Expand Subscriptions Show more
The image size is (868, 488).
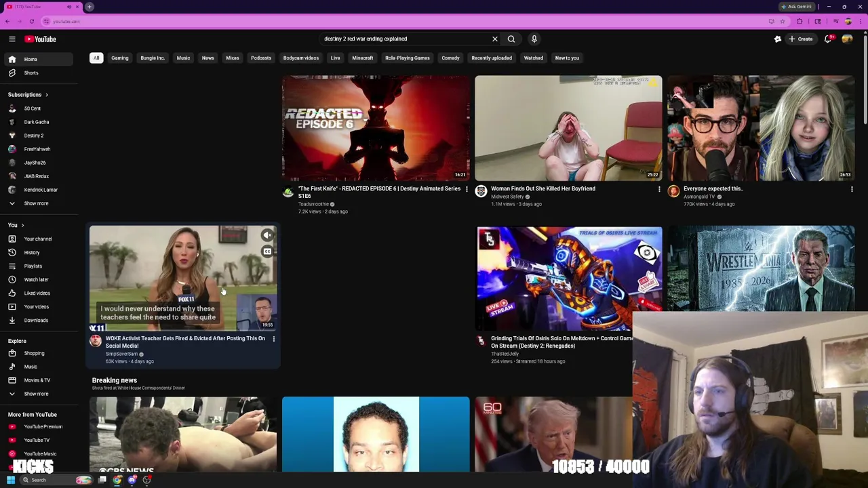point(37,203)
